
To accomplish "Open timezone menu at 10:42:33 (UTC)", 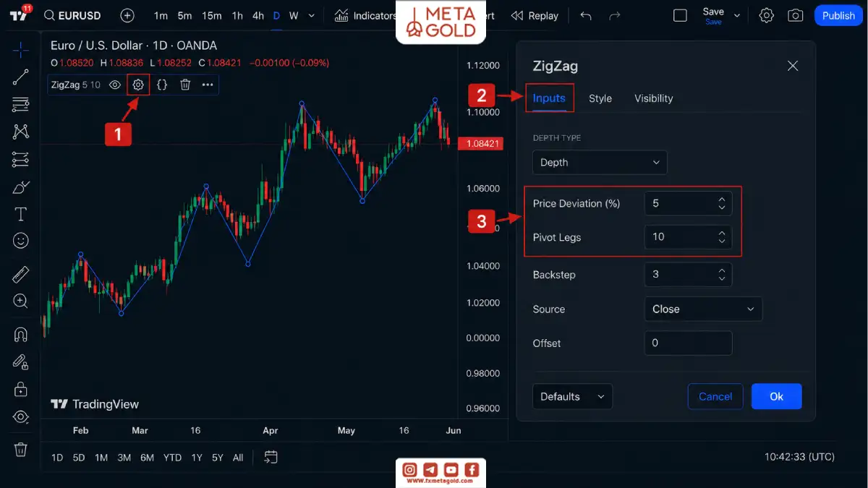I will (x=799, y=457).
